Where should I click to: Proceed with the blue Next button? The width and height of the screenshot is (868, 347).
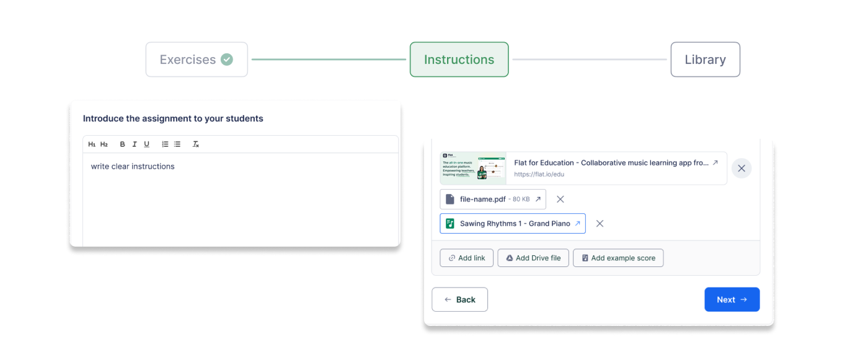pyautogui.click(x=732, y=299)
